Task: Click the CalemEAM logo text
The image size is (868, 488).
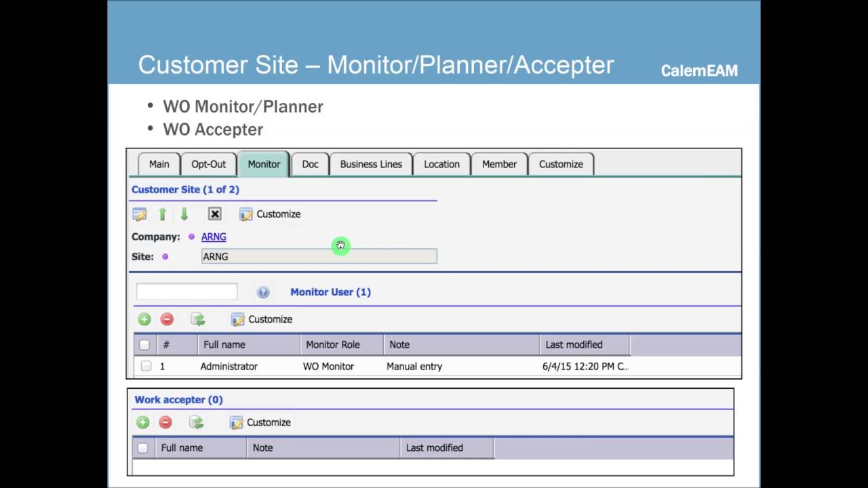Action: [699, 70]
